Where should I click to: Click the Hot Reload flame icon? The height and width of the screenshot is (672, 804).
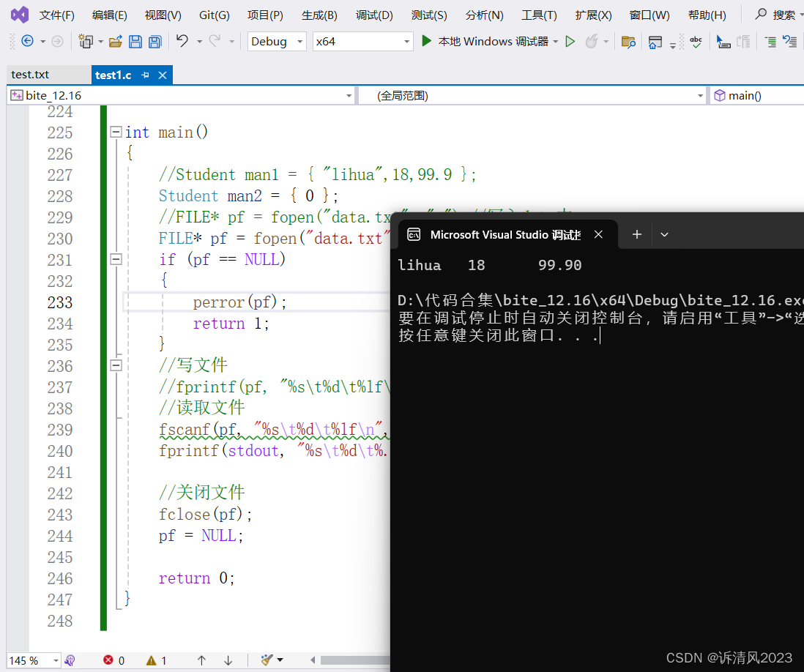click(591, 41)
